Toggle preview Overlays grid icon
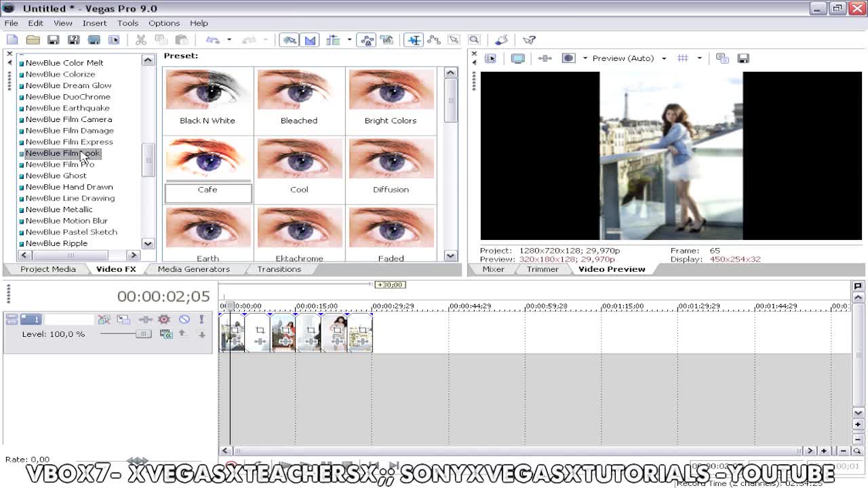The width and height of the screenshot is (868, 488). pos(683,58)
